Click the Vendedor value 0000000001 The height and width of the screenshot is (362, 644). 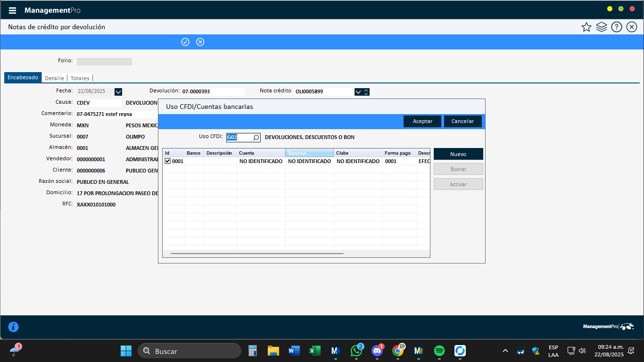point(91,159)
